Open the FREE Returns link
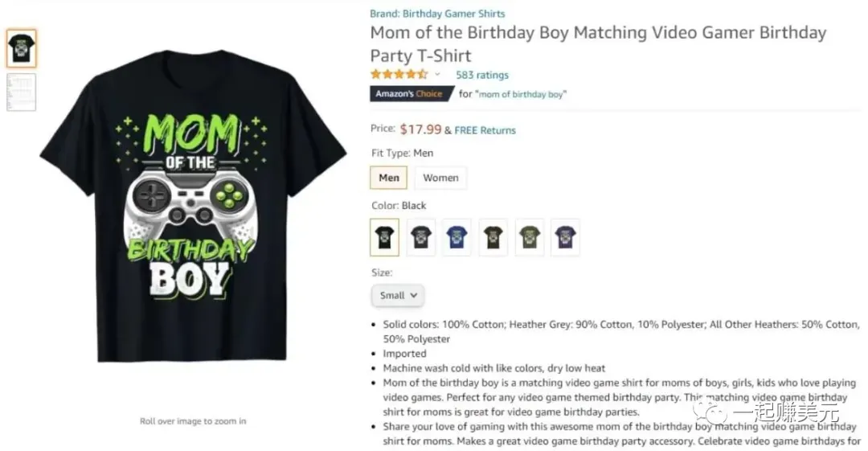Screen dimensions: 868x451 click(485, 130)
